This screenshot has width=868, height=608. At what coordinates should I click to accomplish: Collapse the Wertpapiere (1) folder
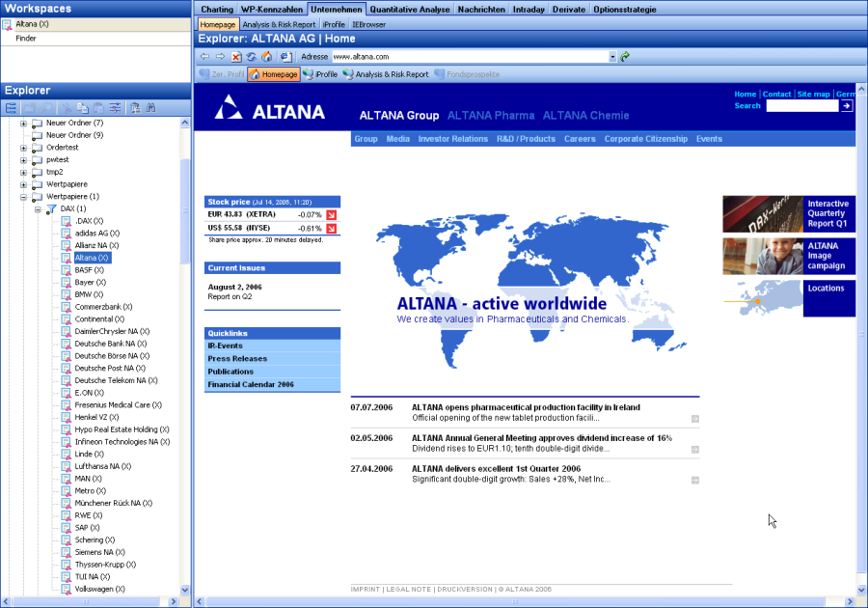click(x=23, y=197)
